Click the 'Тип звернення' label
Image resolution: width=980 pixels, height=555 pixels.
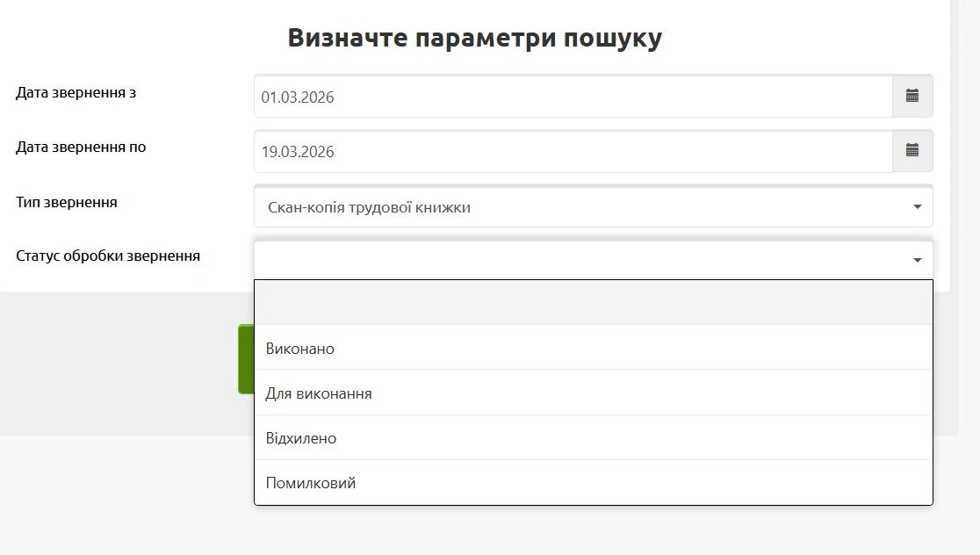[x=66, y=202]
